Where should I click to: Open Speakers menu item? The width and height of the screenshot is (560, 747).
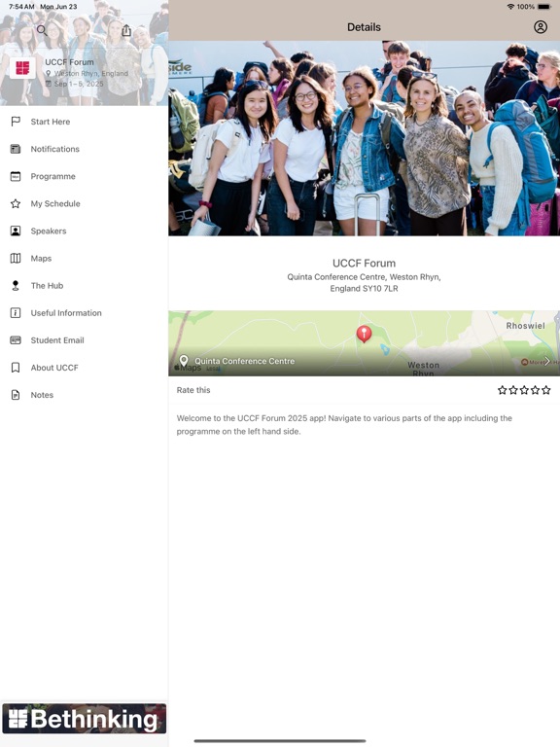pyautogui.click(x=84, y=231)
